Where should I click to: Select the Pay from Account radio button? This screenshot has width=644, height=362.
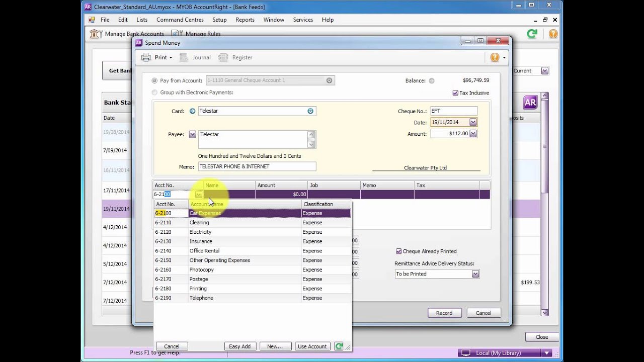pos(154,80)
